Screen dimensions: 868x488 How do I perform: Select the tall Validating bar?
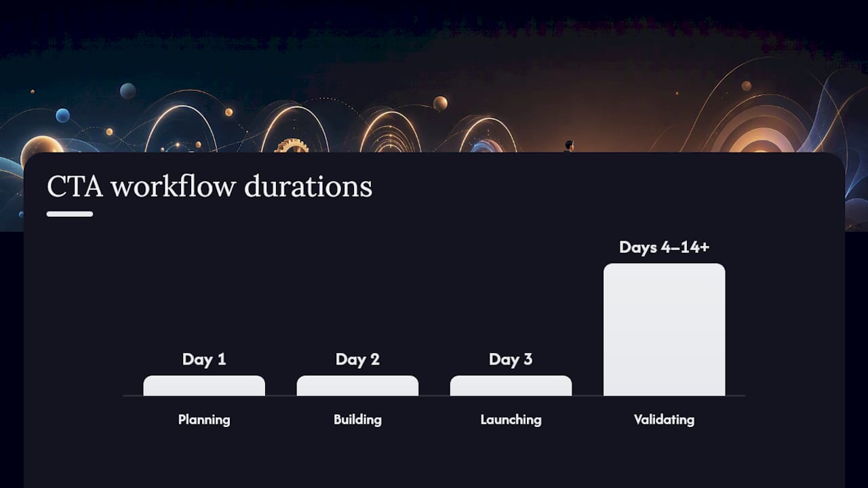[x=664, y=329]
